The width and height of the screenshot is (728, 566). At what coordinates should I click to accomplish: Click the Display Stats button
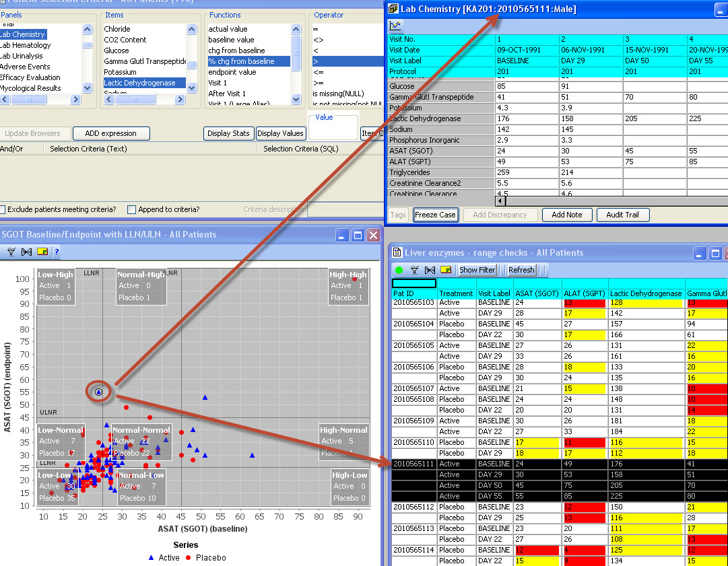(228, 134)
